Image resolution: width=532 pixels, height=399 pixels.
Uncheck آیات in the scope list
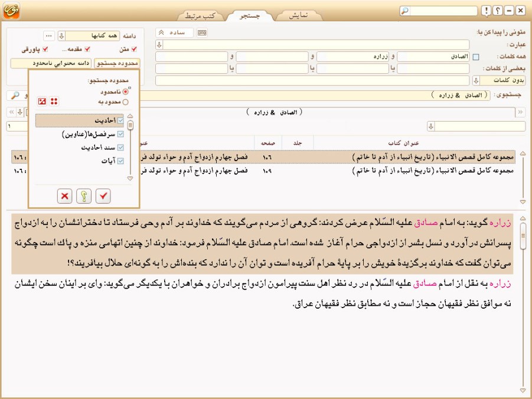[x=120, y=161]
